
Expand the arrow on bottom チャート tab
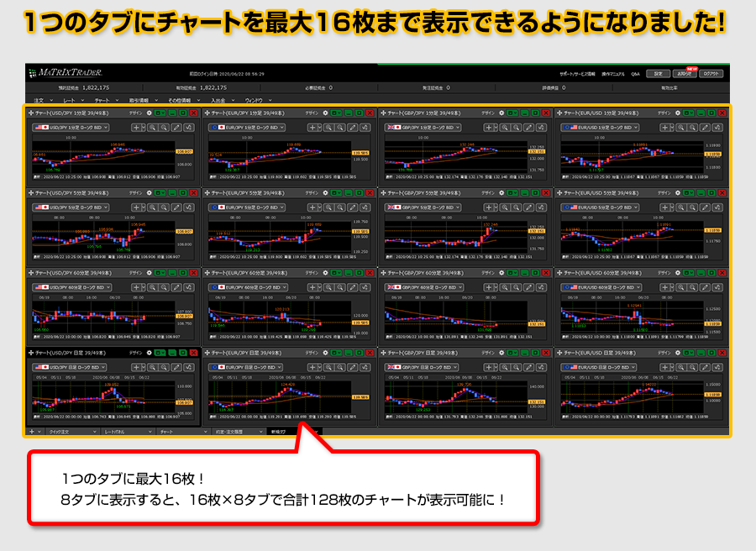pos(206,432)
